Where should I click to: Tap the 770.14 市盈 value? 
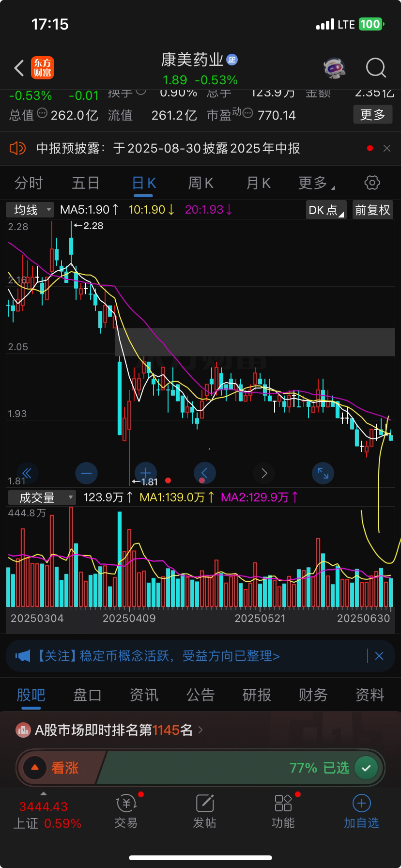point(277,115)
